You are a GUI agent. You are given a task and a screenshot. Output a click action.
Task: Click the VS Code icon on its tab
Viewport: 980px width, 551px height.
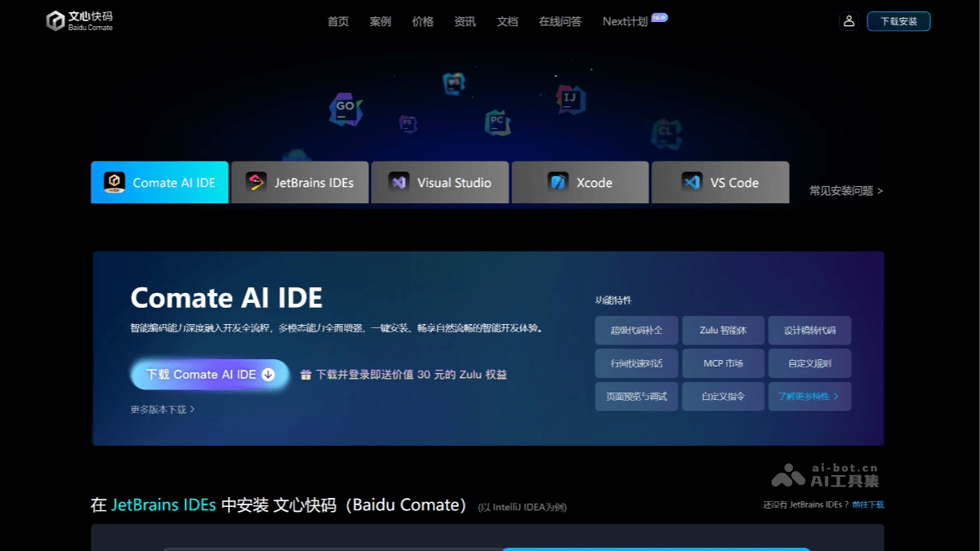click(x=690, y=182)
